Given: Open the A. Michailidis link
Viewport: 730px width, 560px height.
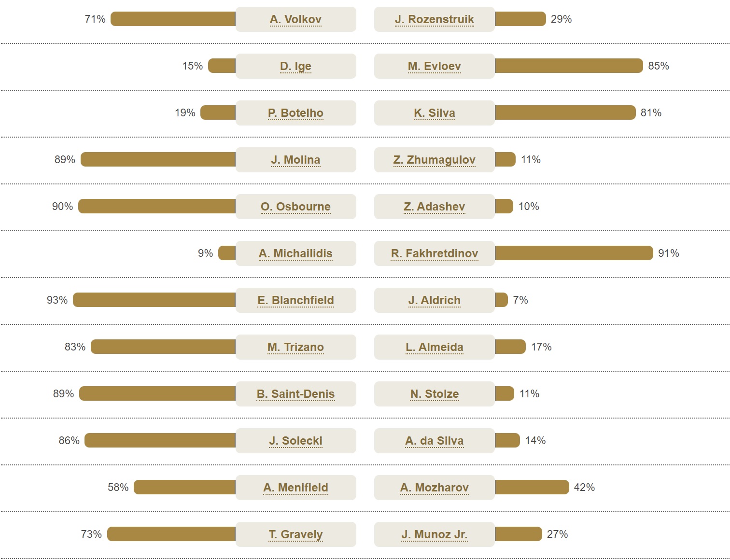Looking at the screenshot, I should 295,253.
